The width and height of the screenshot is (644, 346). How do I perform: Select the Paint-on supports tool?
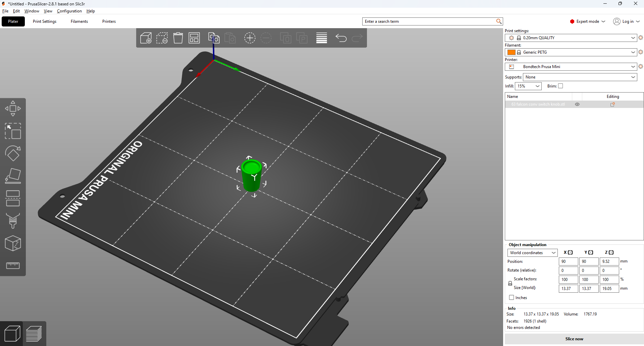[13, 221]
